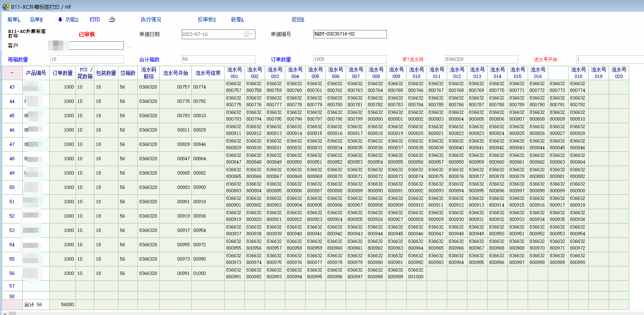Click the 流水号结束 column header
This screenshot has height=315, width=644.
208,73
